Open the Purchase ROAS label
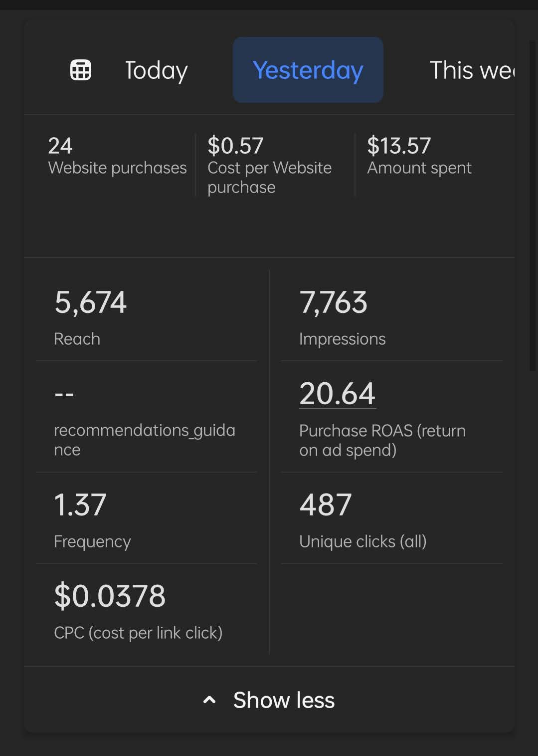The height and width of the screenshot is (756, 538). (382, 440)
